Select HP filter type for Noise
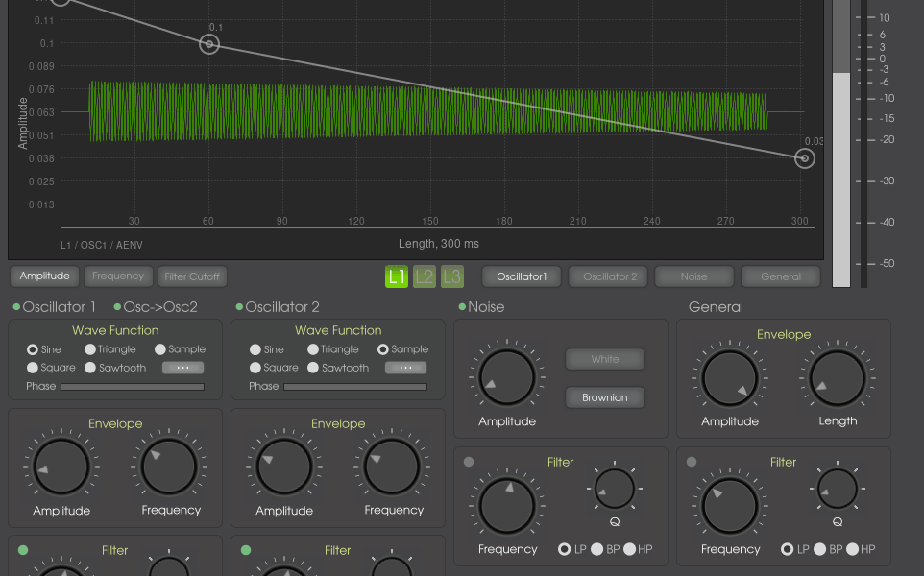The image size is (924, 576). pos(630,549)
